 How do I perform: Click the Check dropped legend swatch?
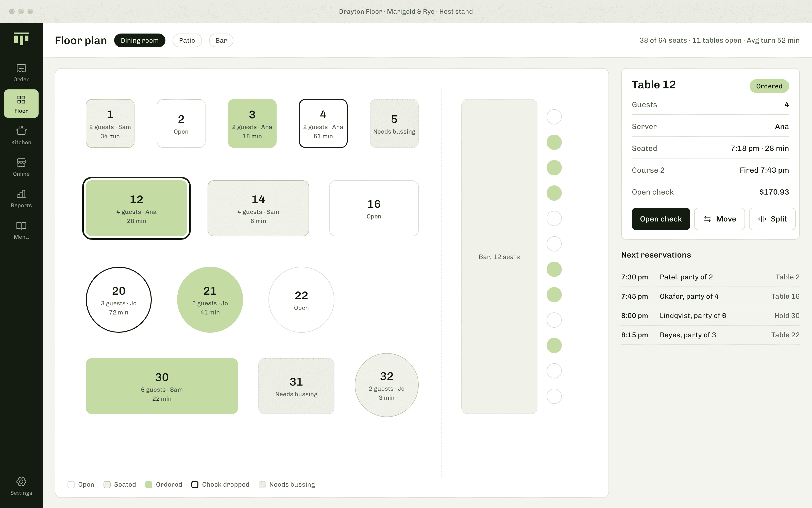tap(195, 484)
